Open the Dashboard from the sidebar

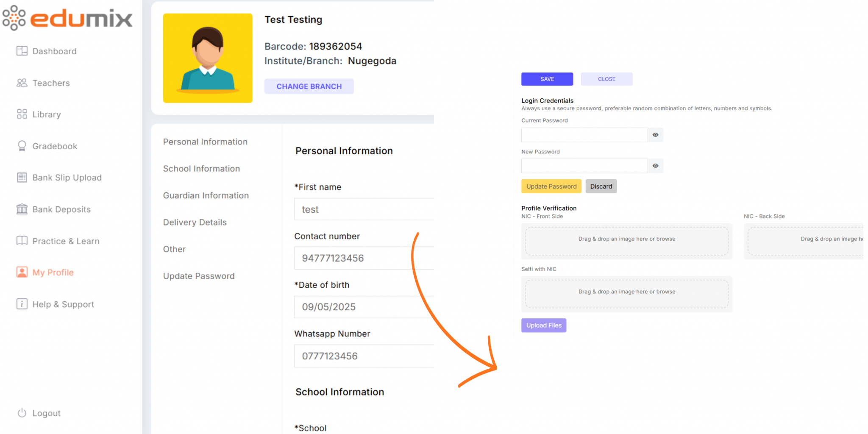pyautogui.click(x=54, y=51)
